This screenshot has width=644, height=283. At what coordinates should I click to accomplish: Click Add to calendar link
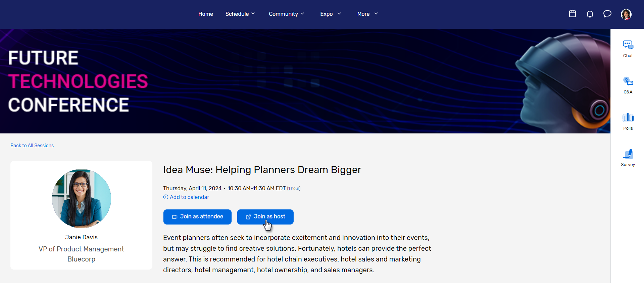coord(189,197)
